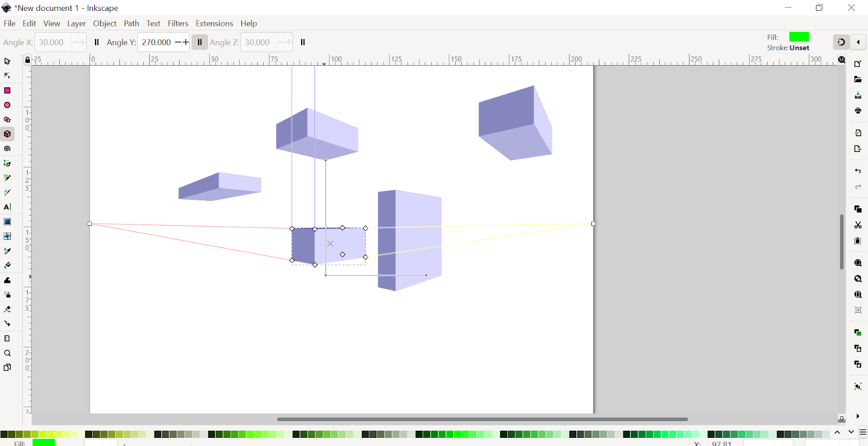Select the Pencil freehand tool
Screen dimensions: 868x446
tap(8, 178)
